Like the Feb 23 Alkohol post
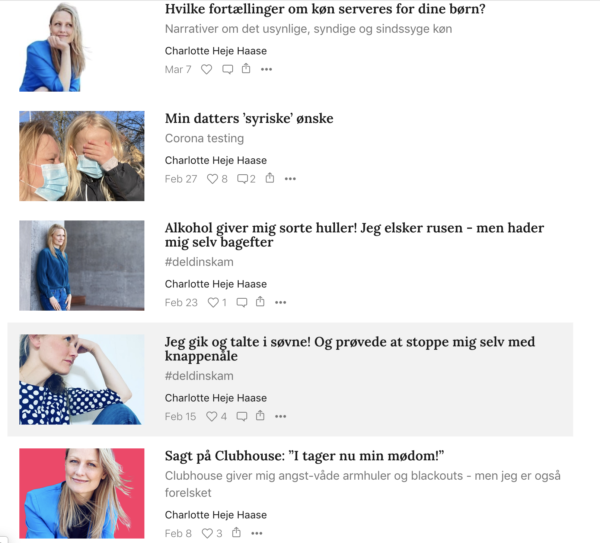The width and height of the screenshot is (600, 543). pyautogui.click(x=217, y=302)
